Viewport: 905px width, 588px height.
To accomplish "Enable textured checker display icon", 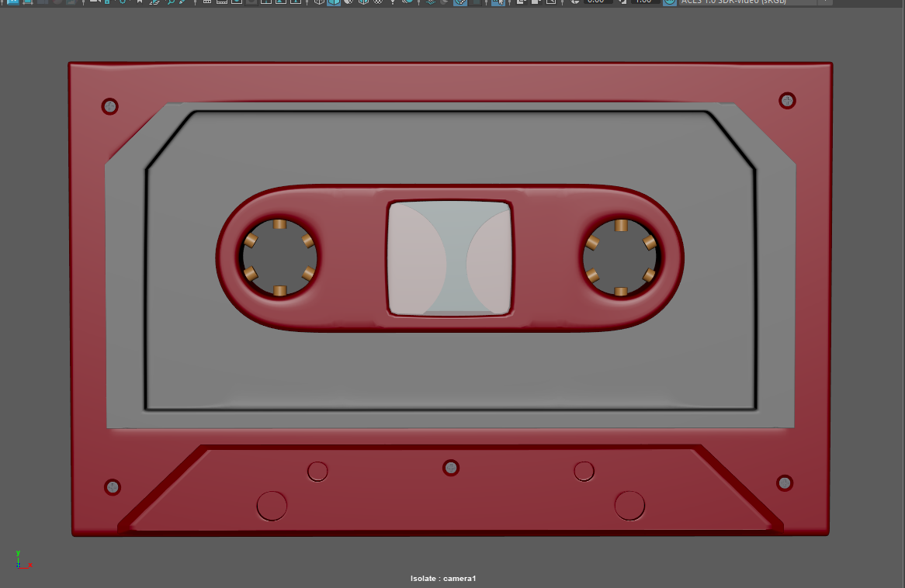I will pyautogui.click(x=378, y=2).
